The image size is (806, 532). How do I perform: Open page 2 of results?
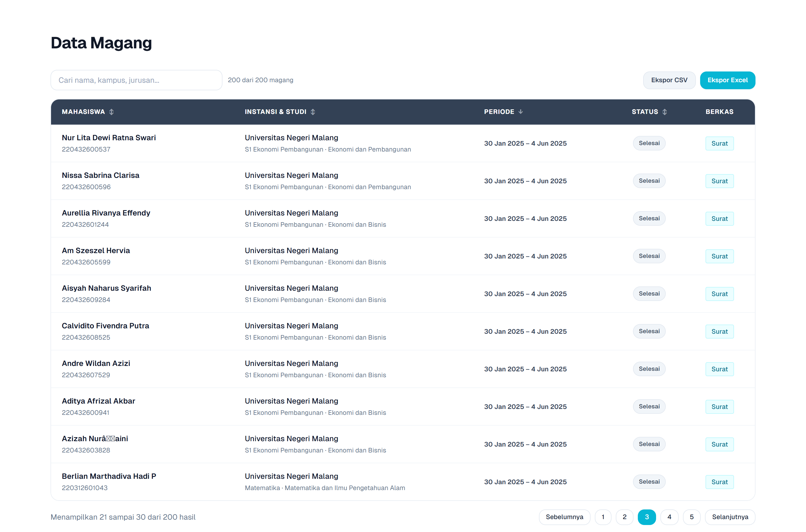[624, 517]
